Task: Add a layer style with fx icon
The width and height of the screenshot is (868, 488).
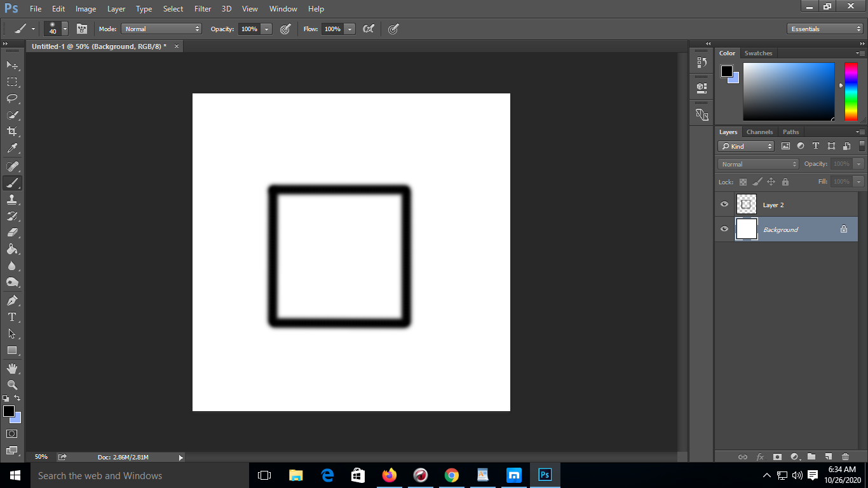Action: tap(760, 457)
